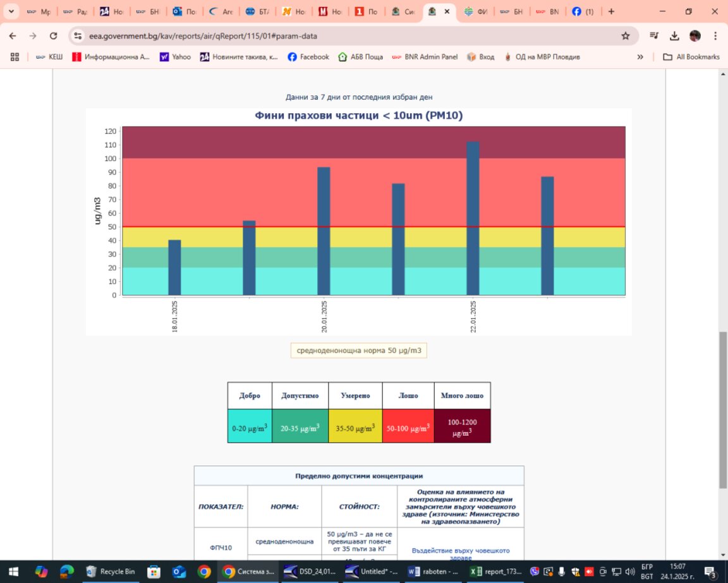This screenshot has height=583, width=728.
Task: Go back with the back arrow
Action: [13, 36]
